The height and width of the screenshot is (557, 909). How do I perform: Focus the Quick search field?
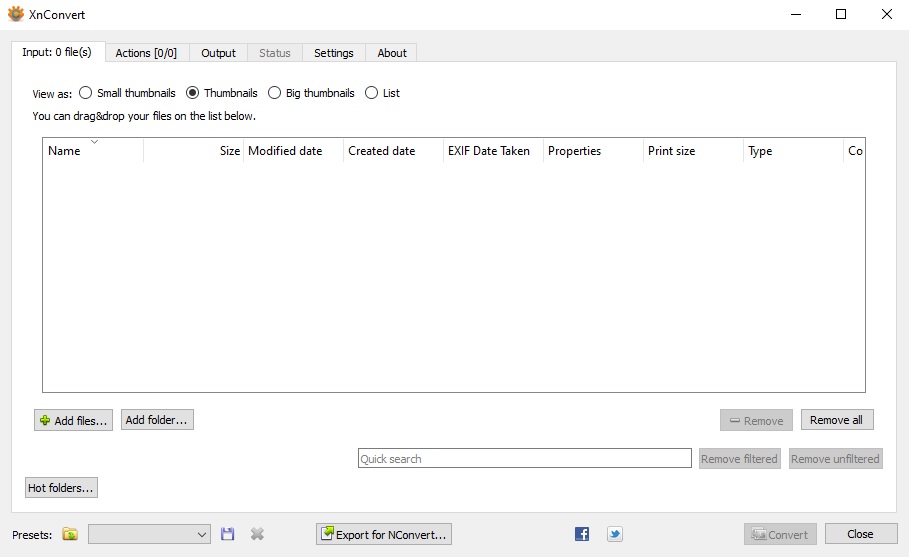(x=525, y=458)
